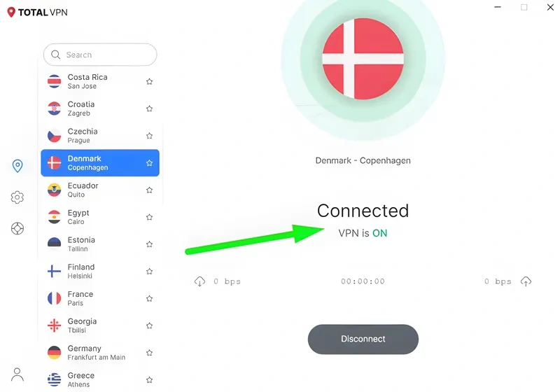Focus the server Search field
Image resolution: width=560 pixels, height=392 pixels.
pyautogui.click(x=100, y=55)
